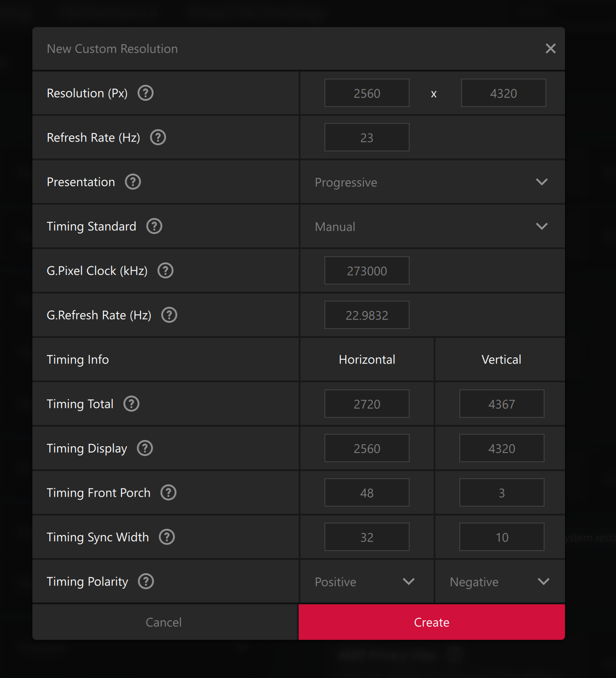Viewport: 616px width, 678px height.
Task: Click the Timing Polarity help icon
Action: pyautogui.click(x=146, y=582)
